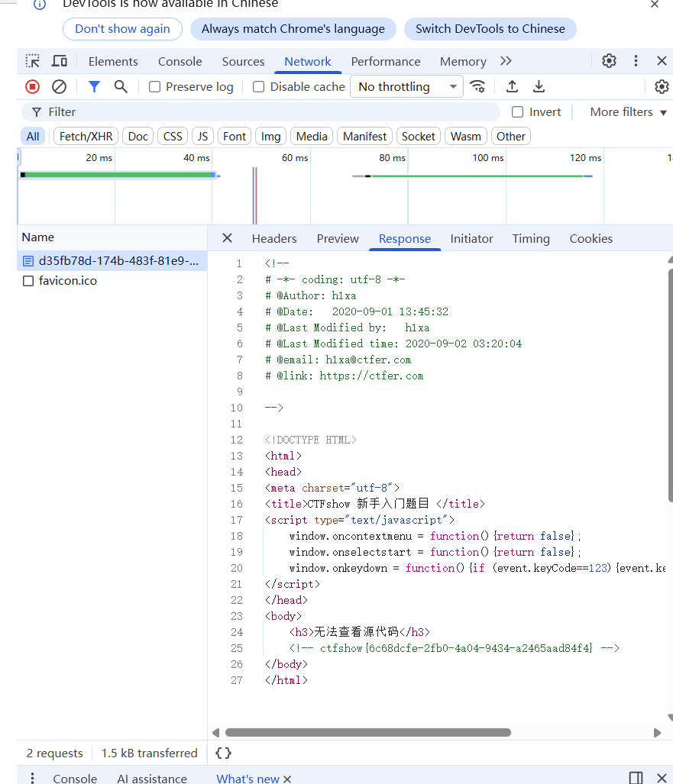
Task: Show more DevTools tabs chevron
Action: point(506,61)
